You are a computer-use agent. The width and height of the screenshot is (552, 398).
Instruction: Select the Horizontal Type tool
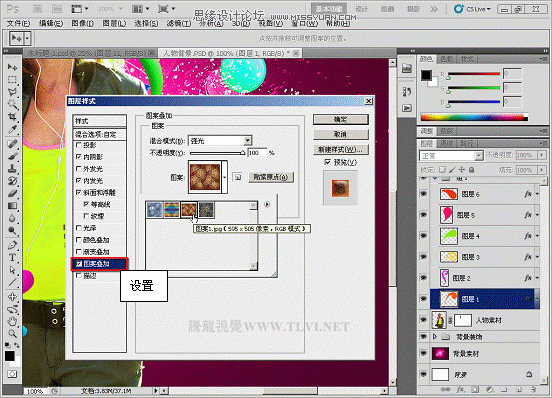(x=12, y=257)
